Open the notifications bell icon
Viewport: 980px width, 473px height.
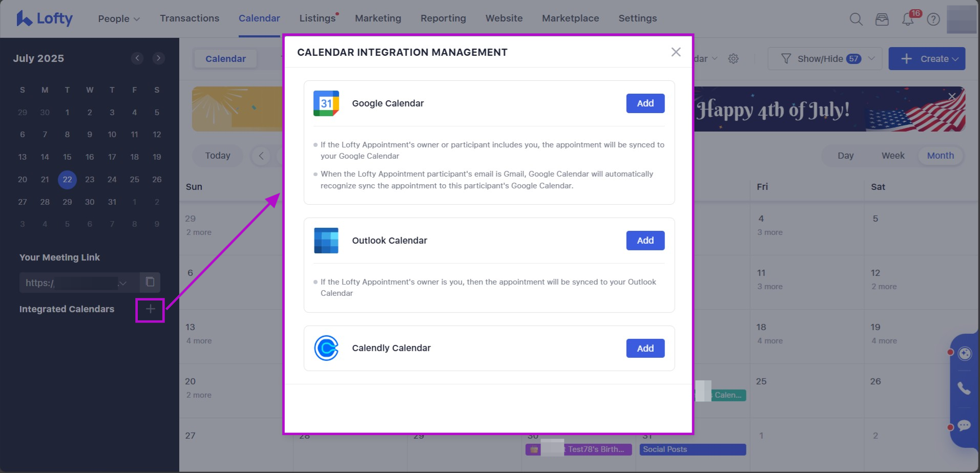click(908, 19)
